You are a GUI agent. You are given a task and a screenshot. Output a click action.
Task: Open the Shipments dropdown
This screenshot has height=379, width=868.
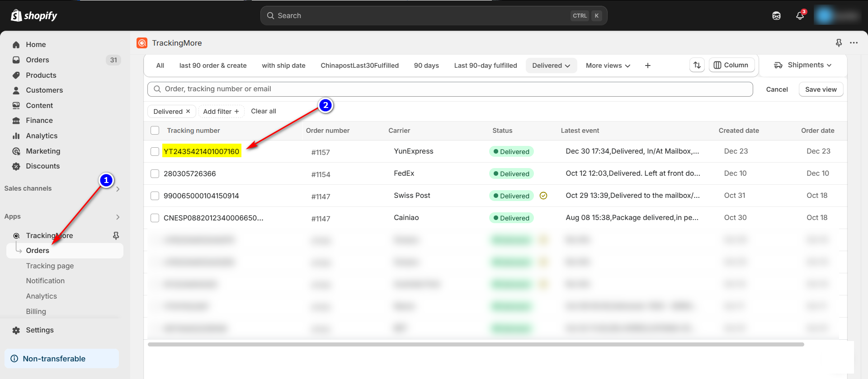click(x=802, y=65)
